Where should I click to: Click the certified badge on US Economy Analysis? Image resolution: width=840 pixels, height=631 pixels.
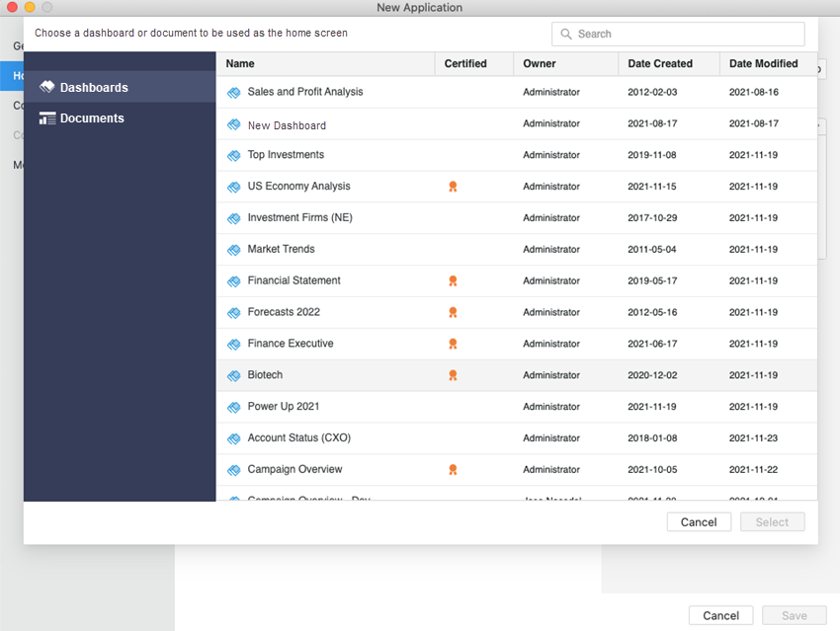[453, 187]
